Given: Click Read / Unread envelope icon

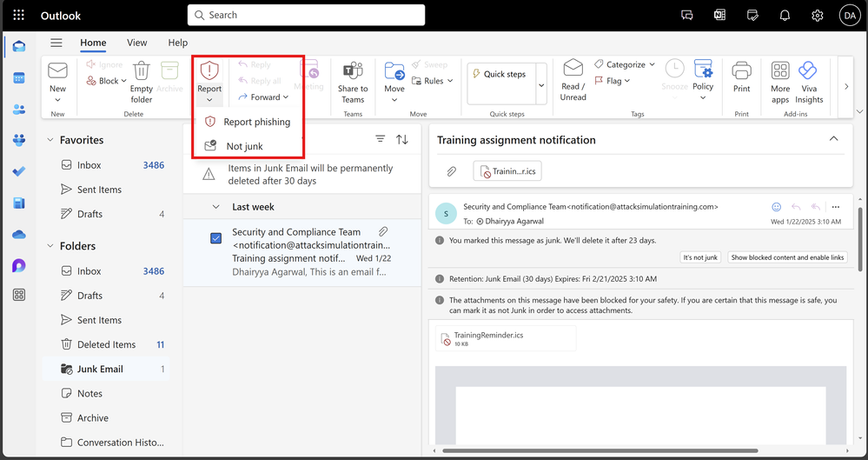Looking at the screenshot, I should pyautogui.click(x=573, y=68).
